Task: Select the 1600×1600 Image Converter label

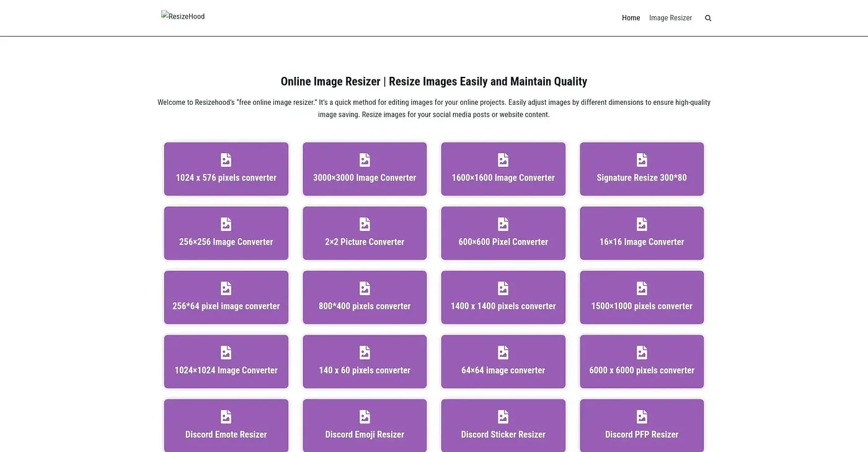Action: (x=503, y=178)
